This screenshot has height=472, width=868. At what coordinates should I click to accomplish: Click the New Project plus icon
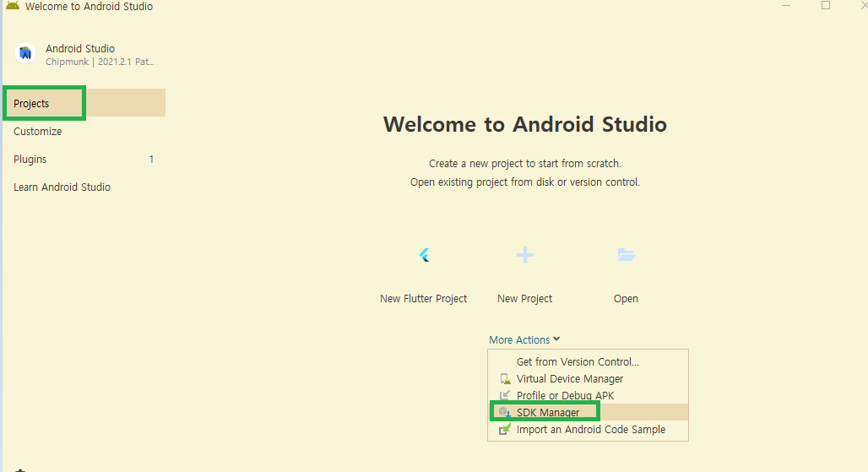[x=525, y=255]
